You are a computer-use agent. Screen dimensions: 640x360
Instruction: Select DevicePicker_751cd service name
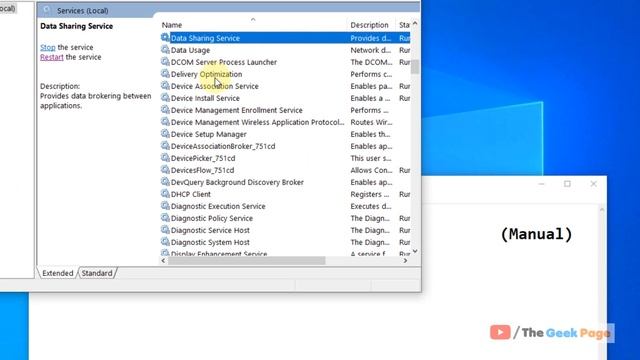(203, 158)
